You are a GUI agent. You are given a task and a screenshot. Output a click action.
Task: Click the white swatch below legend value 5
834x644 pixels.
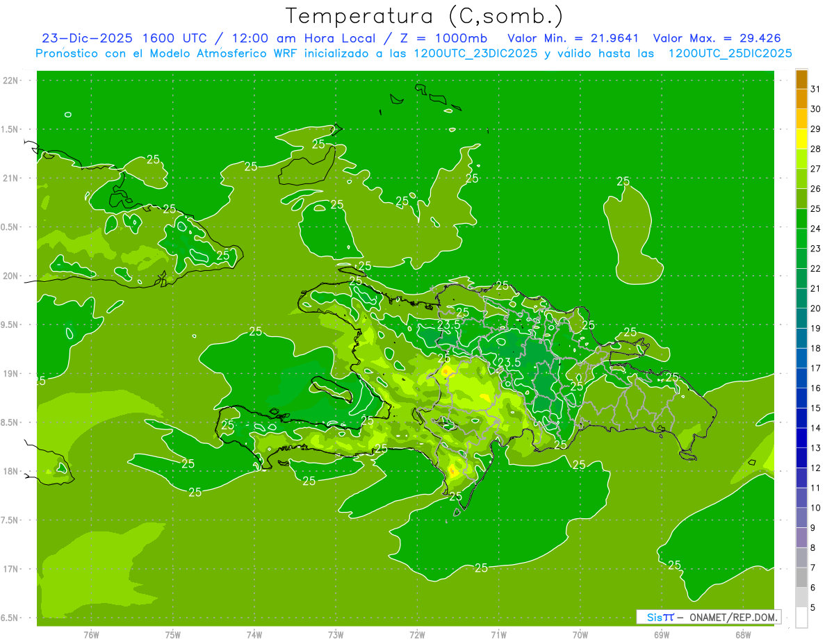click(x=801, y=618)
